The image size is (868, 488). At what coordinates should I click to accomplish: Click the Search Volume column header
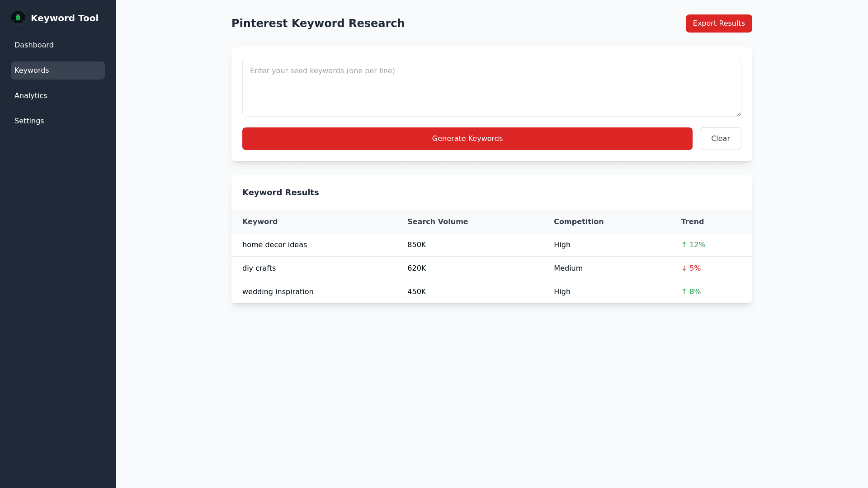click(x=437, y=222)
